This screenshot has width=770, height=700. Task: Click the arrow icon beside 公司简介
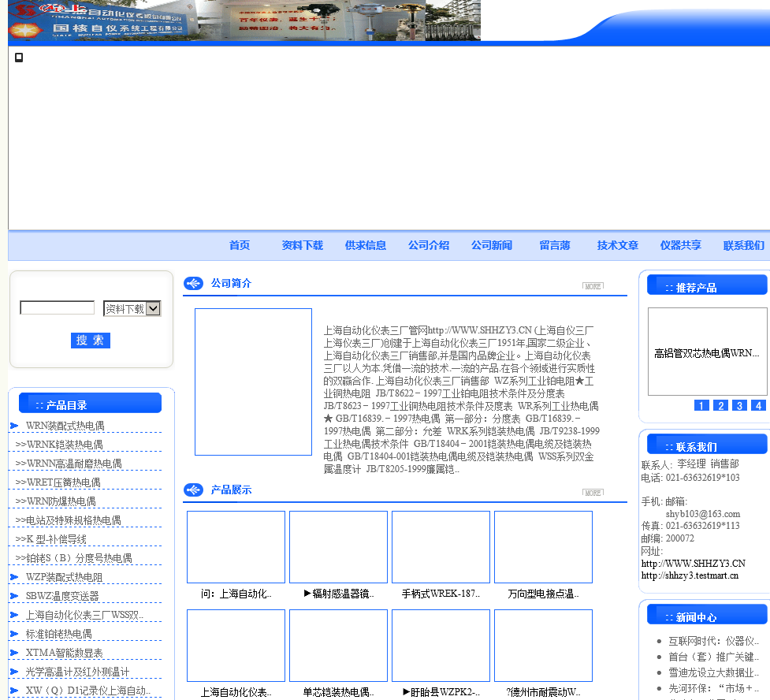pyautogui.click(x=193, y=284)
